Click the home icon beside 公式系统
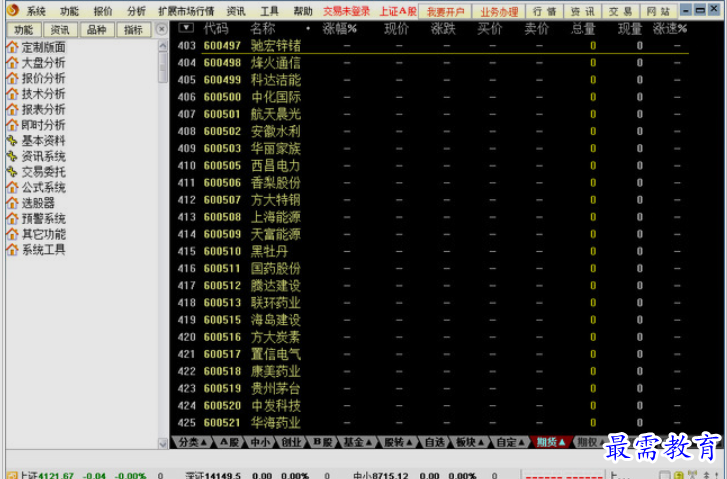The height and width of the screenshot is (479, 727). 12,187
